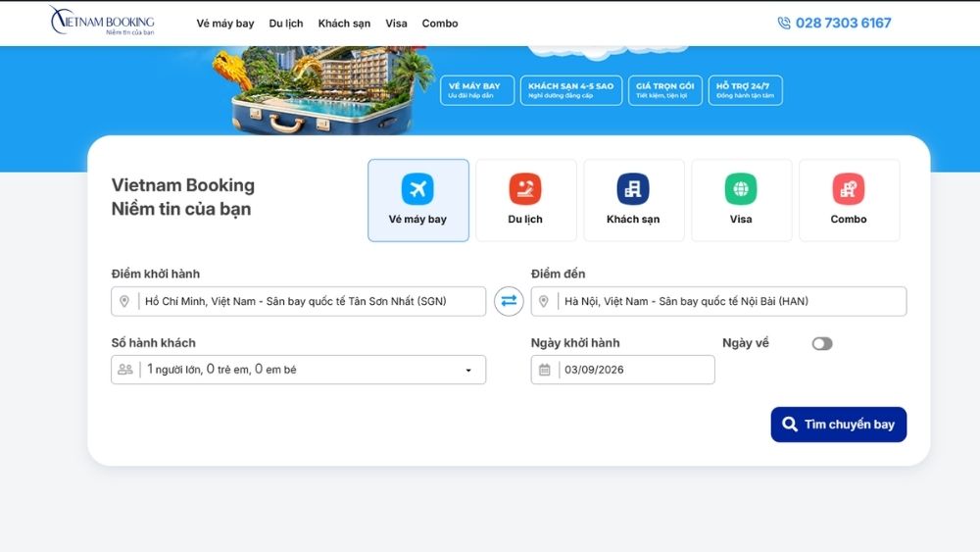The image size is (980, 552).
Task: Select the Combo package tab
Action: point(849,200)
